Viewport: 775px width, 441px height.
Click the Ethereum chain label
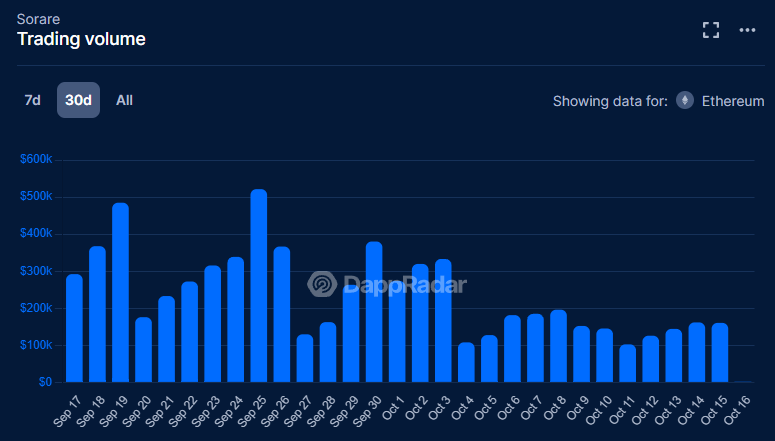click(732, 101)
